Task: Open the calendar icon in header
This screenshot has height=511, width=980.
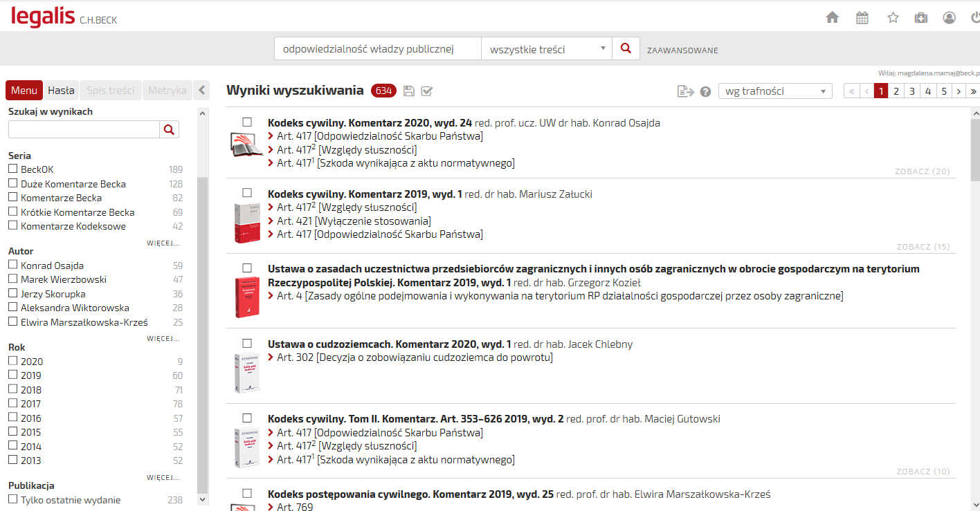Action: click(x=862, y=17)
